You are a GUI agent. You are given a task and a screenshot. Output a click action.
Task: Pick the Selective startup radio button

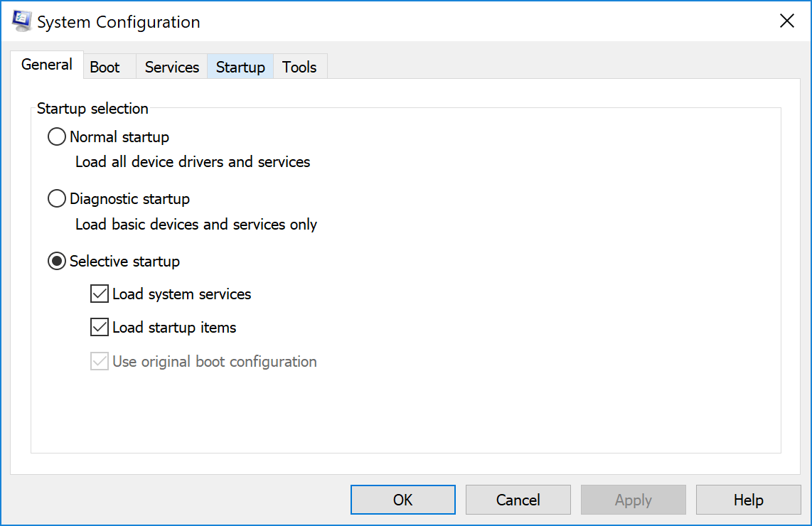(x=57, y=262)
